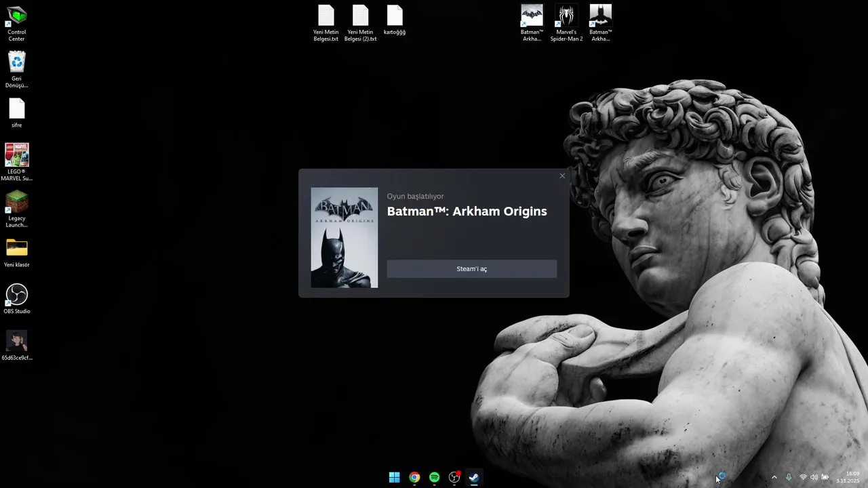Open Google Chrome from the taskbar

pos(414,477)
